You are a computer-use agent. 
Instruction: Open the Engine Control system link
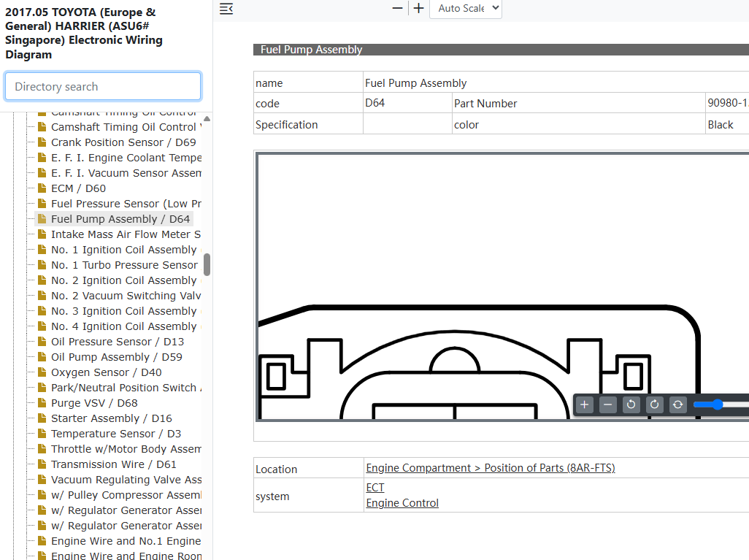click(402, 502)
